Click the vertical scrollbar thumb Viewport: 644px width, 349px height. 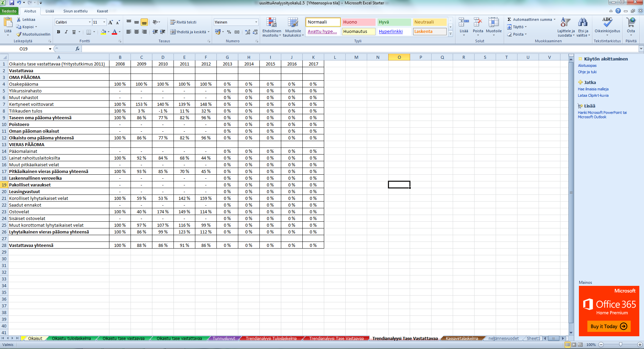tap(571, 192)
